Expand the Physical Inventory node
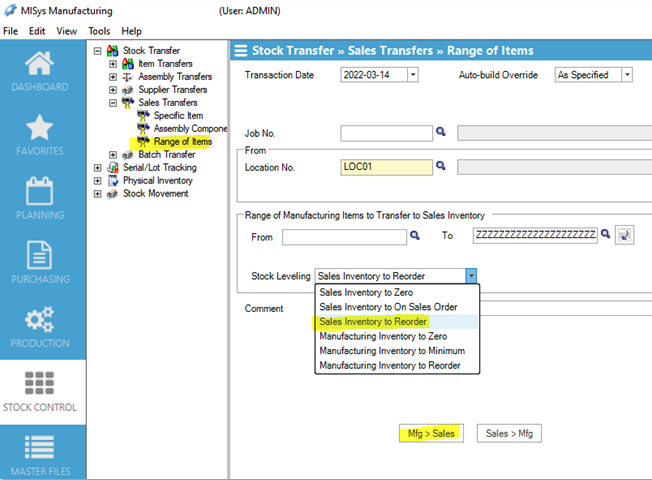 click(x=97, y=181)
